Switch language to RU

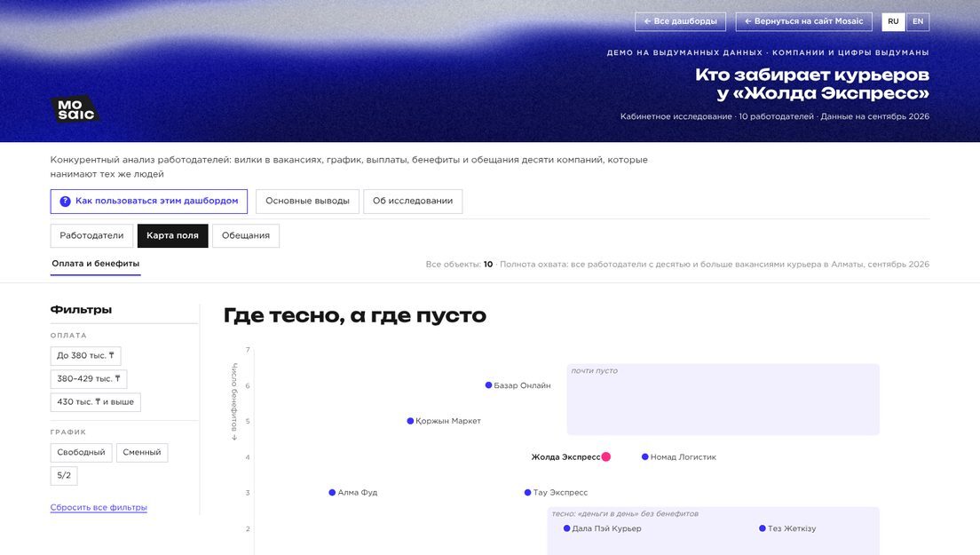point(893,21)
